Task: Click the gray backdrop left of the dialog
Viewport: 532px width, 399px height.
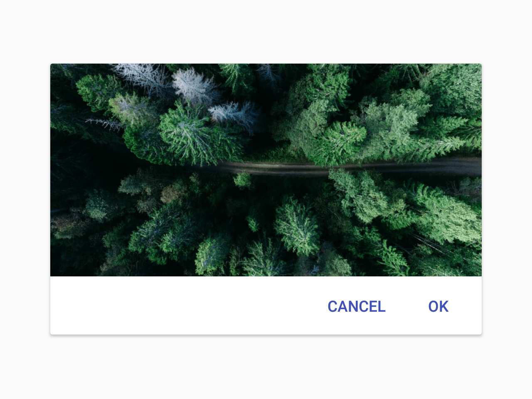Action: (x=25, y=199)
